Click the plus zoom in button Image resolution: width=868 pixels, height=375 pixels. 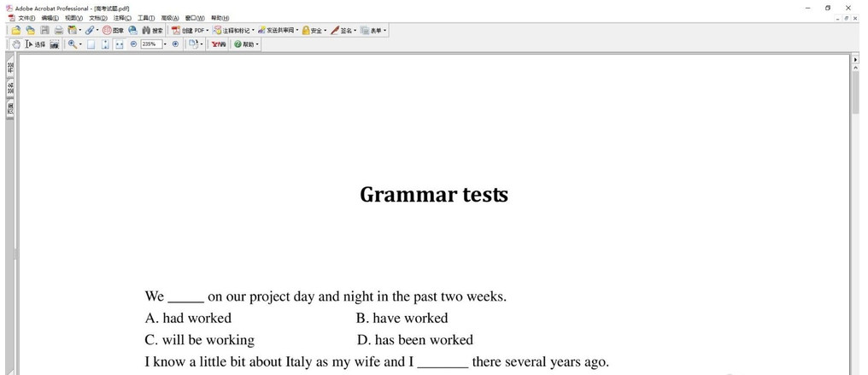click(x=175, y=44)
